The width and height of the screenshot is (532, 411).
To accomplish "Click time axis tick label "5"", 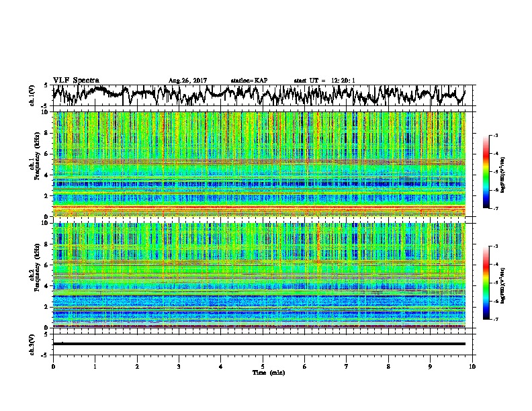I will pyautogui.click(x=263, y=367).
